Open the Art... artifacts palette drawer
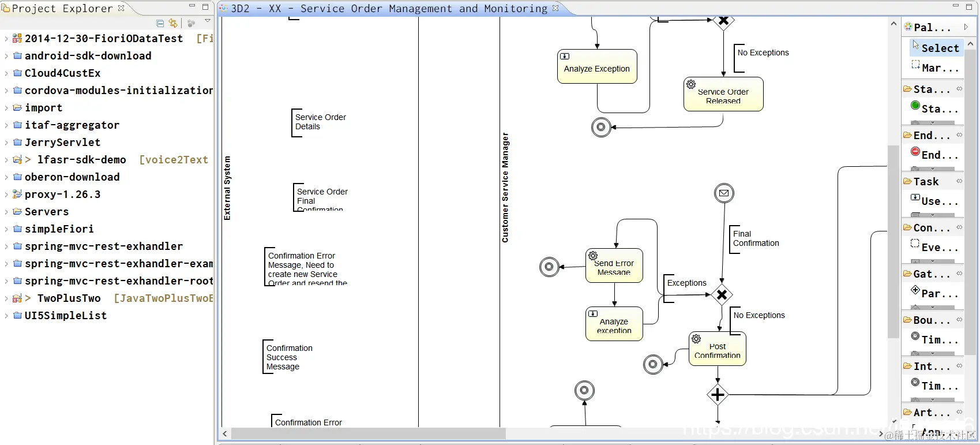The width and height of the screenshot is (980, 445). pyautogui.click(x=933, y=412)
